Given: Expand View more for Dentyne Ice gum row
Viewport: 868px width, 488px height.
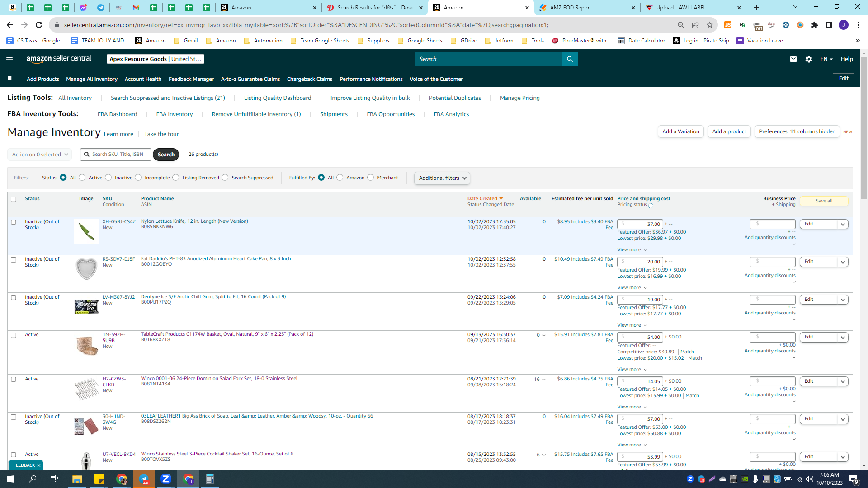Looking at the screenshot, I should [632, 325].
